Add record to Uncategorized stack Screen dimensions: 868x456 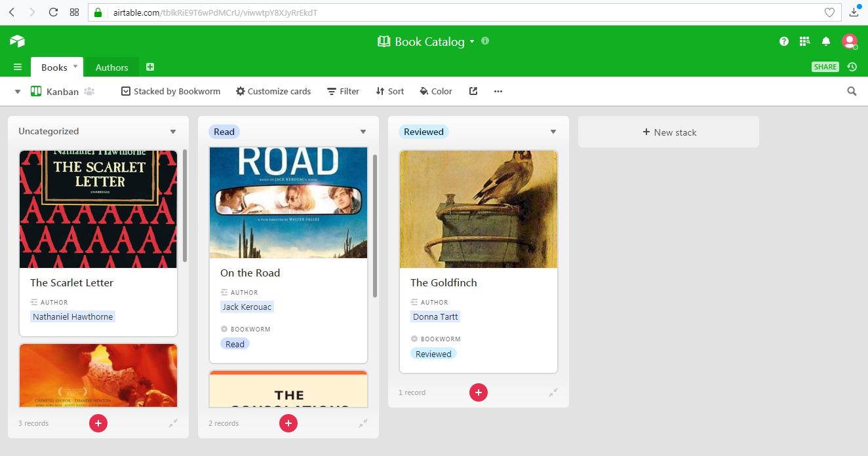[x=98, y=423]
